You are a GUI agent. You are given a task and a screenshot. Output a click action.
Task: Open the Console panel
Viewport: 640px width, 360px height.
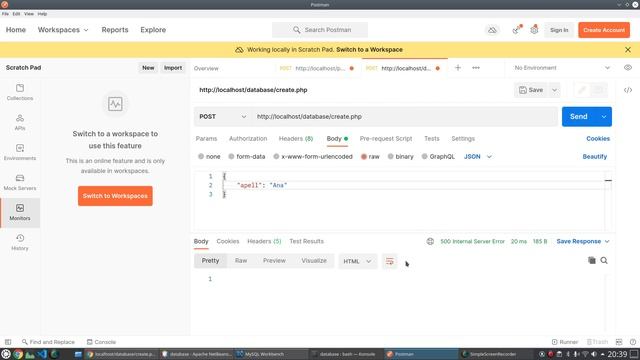pyautogui.click(x=101, y=342)
